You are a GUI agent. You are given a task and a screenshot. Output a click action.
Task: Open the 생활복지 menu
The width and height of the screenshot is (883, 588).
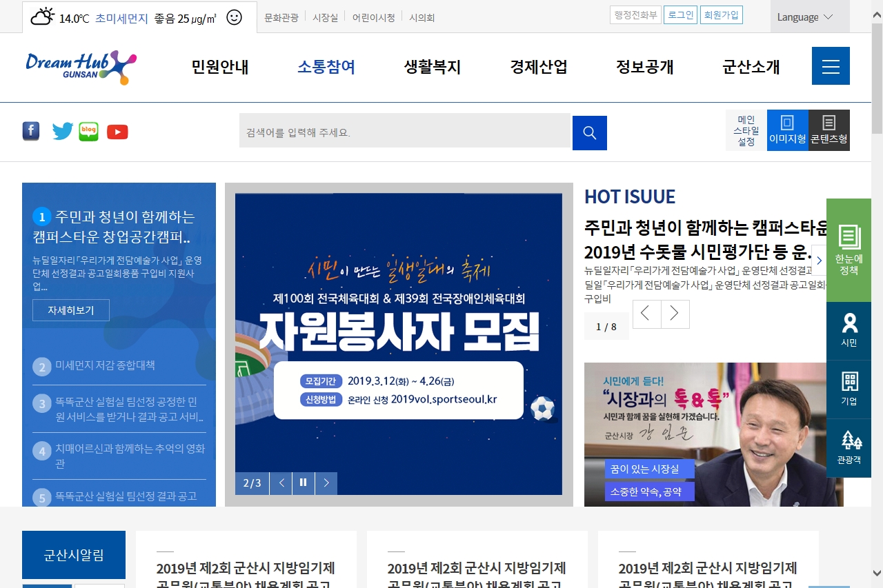(432, 67)
